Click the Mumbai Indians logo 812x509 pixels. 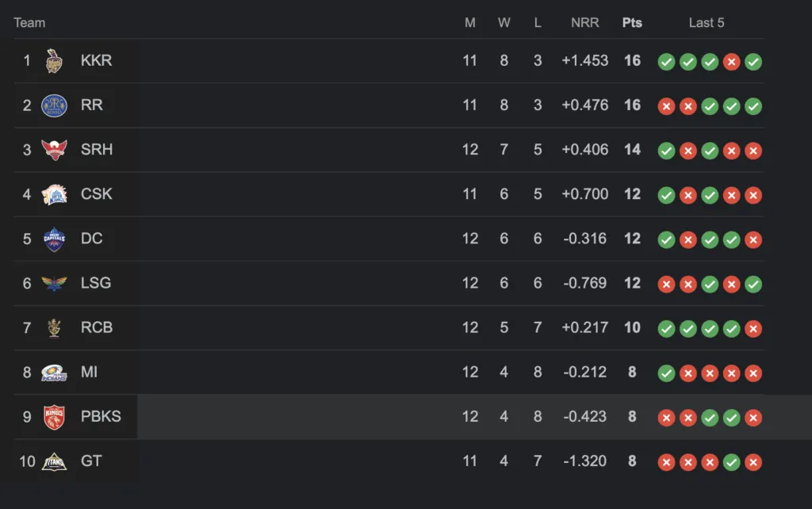(x=54, y=373)
